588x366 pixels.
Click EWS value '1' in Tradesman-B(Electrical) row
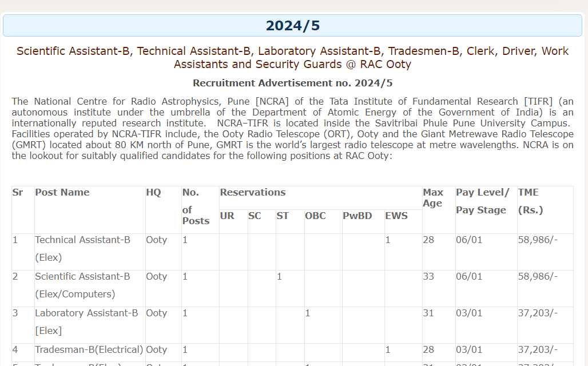point(388,349)
